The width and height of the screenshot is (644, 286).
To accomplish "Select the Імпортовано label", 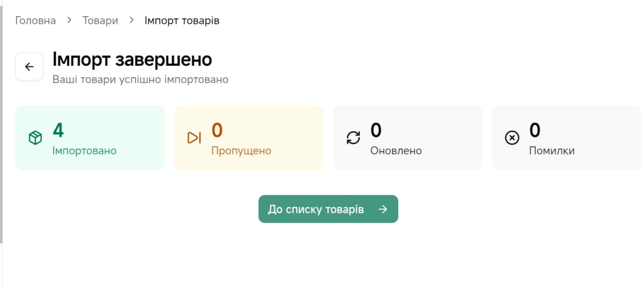I will (84, 151).
